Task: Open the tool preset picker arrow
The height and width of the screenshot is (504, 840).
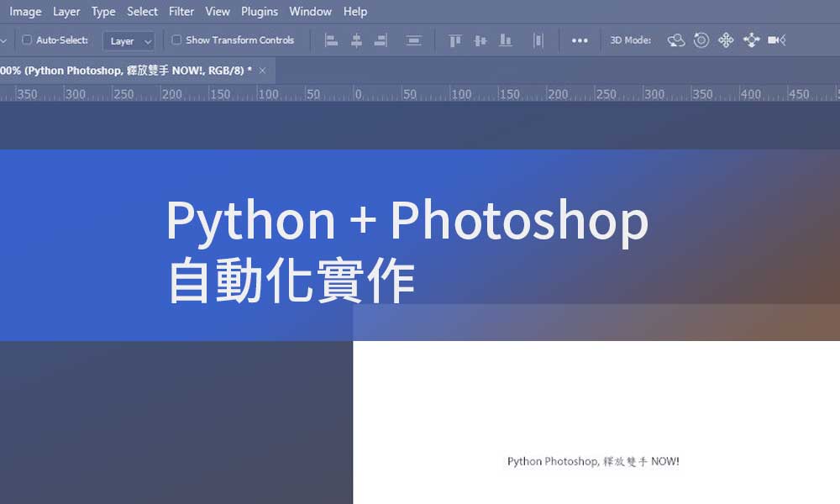Action: pyautogui.click(x=4, y=39)
